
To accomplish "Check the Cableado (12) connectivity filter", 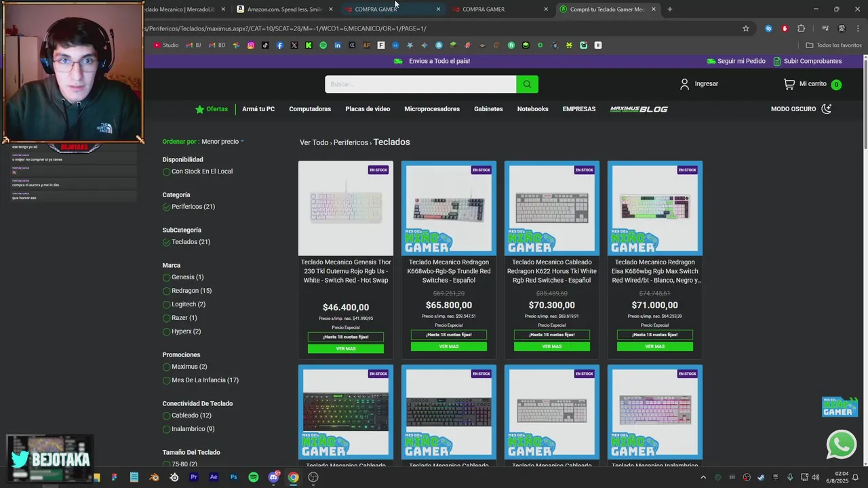I will pyautogui.click(x=166, y=415).
